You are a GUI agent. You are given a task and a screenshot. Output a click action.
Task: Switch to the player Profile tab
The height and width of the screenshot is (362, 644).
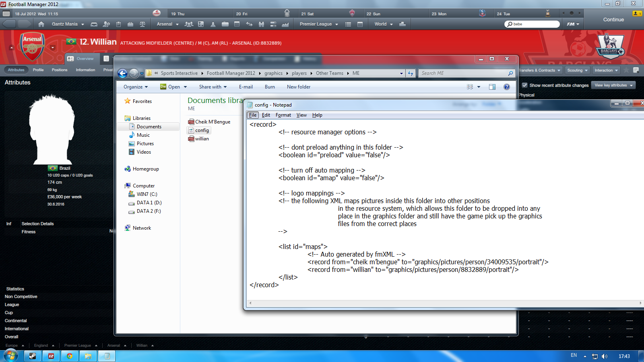click(38, 70)
